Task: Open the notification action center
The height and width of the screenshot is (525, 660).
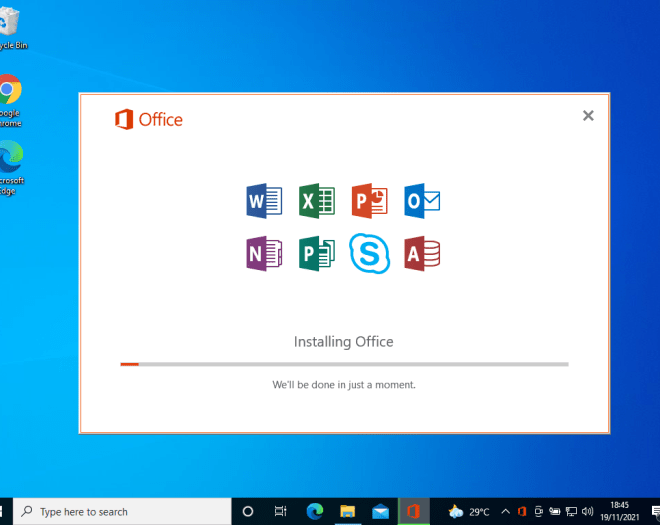Action: [655, 512]
